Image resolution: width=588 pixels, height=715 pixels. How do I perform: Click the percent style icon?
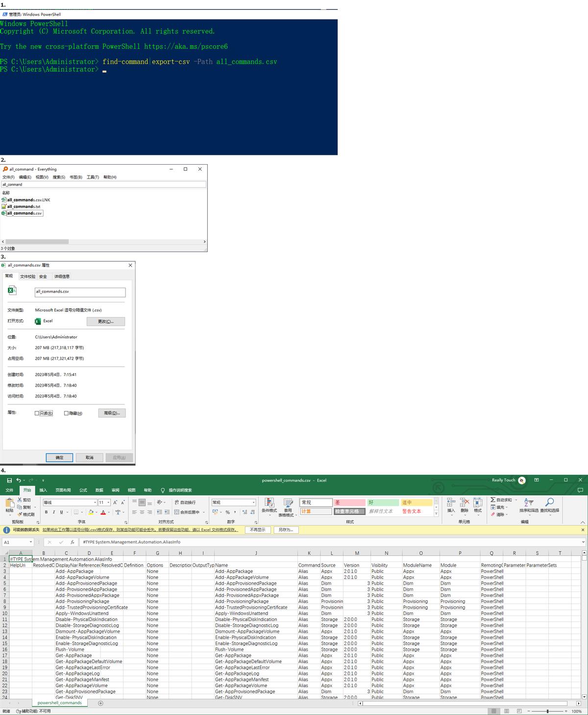[227, 512]
